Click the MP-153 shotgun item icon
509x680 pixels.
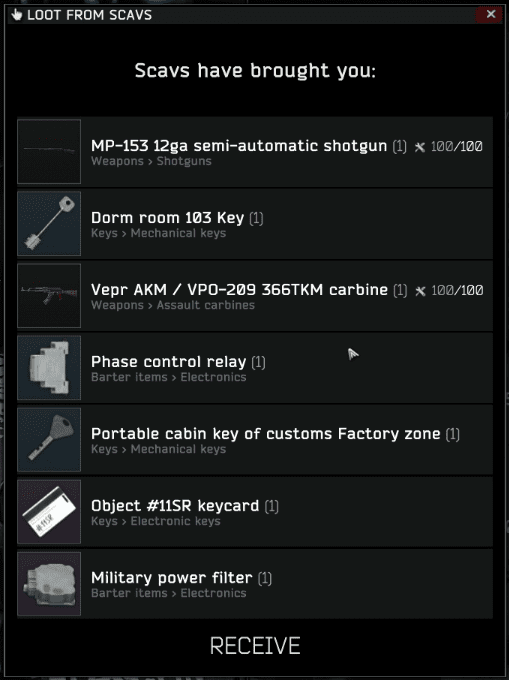pos(49,151)
